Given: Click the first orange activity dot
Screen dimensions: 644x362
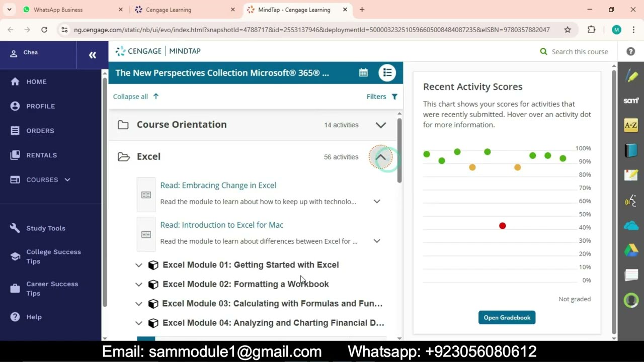Looking at the screenshot, I should pyautogui.click(x=472, y=167).
